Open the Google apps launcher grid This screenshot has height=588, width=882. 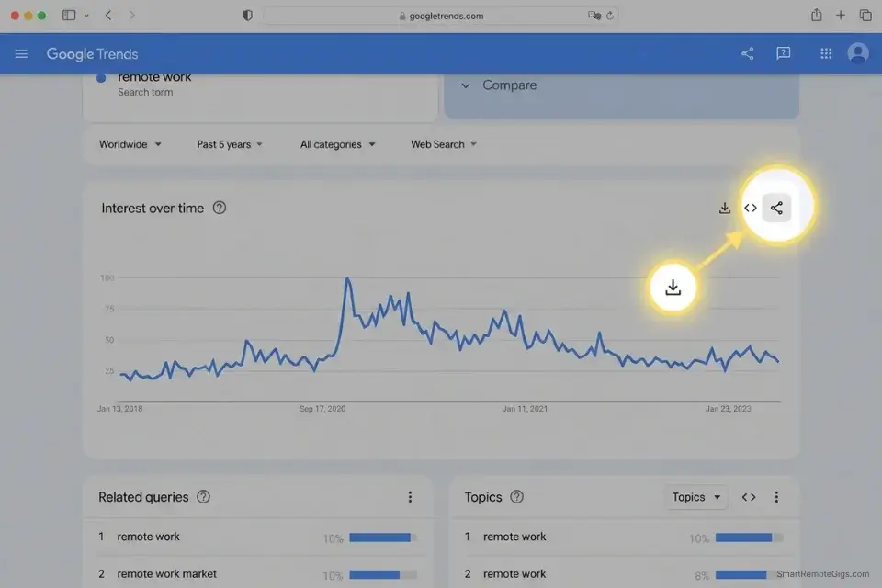pos(825,53)
